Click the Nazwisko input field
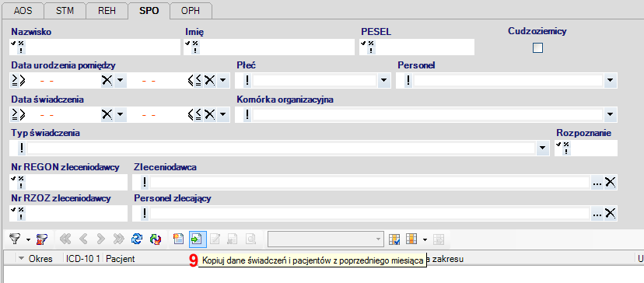Viewport: 644px width, 283px height. click(94, 47)
